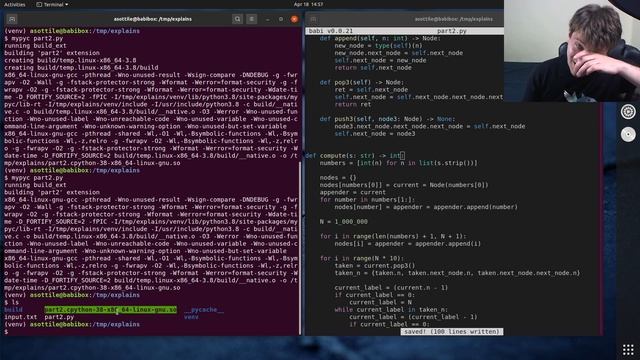Click 'current_label = N' code line

(x=380, y=303)
